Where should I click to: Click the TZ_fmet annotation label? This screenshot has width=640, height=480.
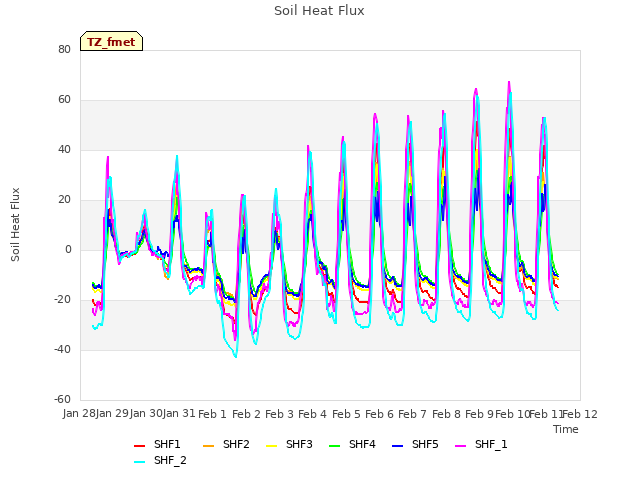tap(111, 42)
